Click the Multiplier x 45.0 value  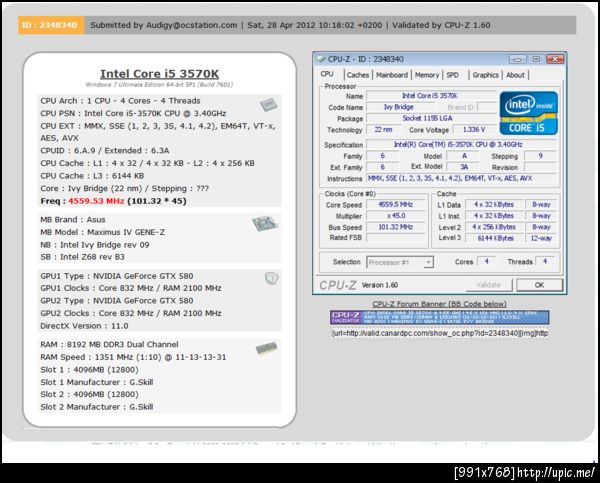tap(395, 216)
